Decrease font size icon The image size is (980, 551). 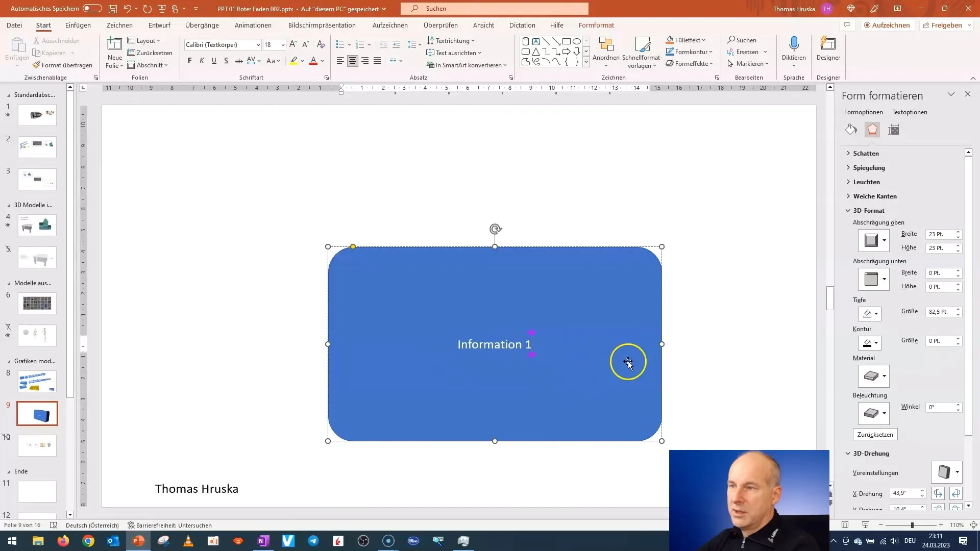(x=305, y=45)
